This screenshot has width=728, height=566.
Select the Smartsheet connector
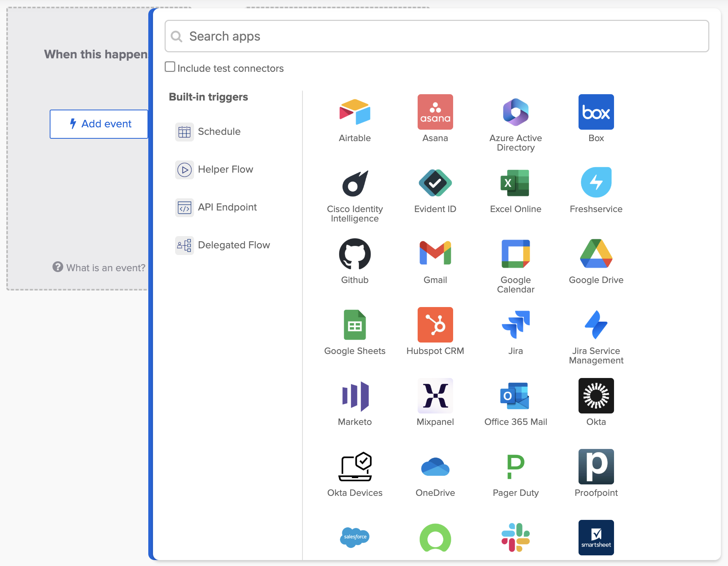tap(596, 538)
